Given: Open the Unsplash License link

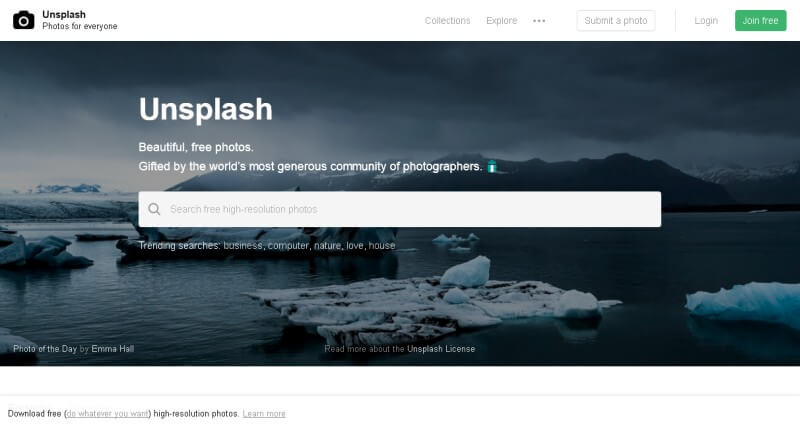Looking at the screenshot, I should point(441,349).
